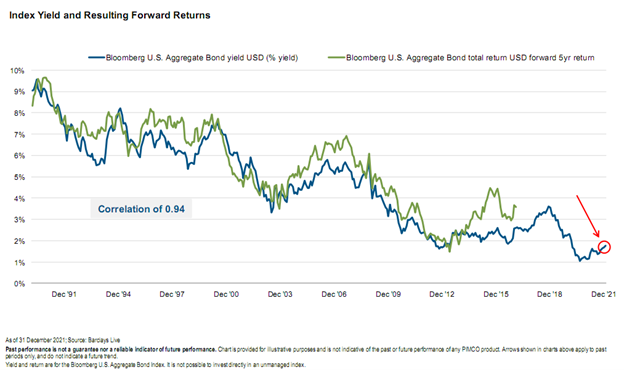Click the 6% y-axis label
Image resolution: width=624 pixels, height=370 pixels.
tap(19, 156)
